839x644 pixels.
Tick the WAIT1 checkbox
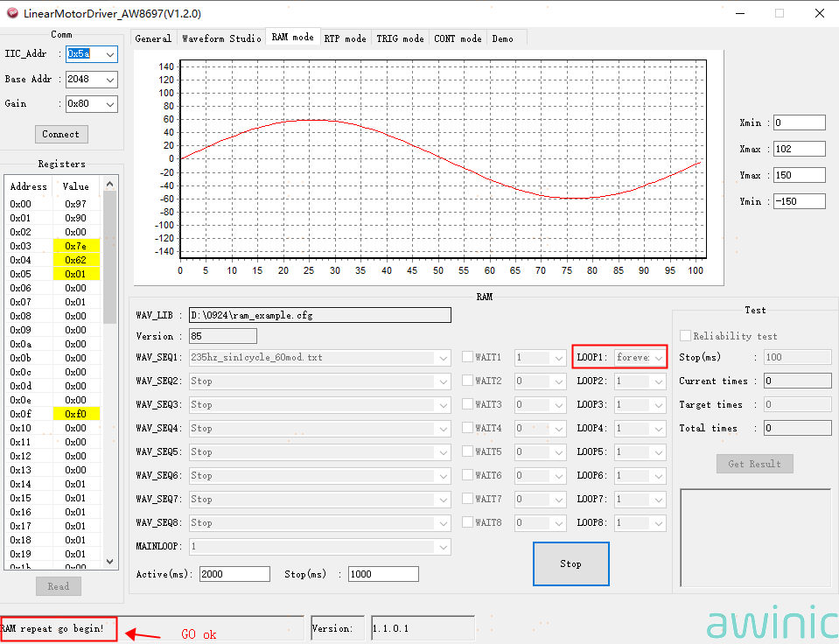(467, 356)
